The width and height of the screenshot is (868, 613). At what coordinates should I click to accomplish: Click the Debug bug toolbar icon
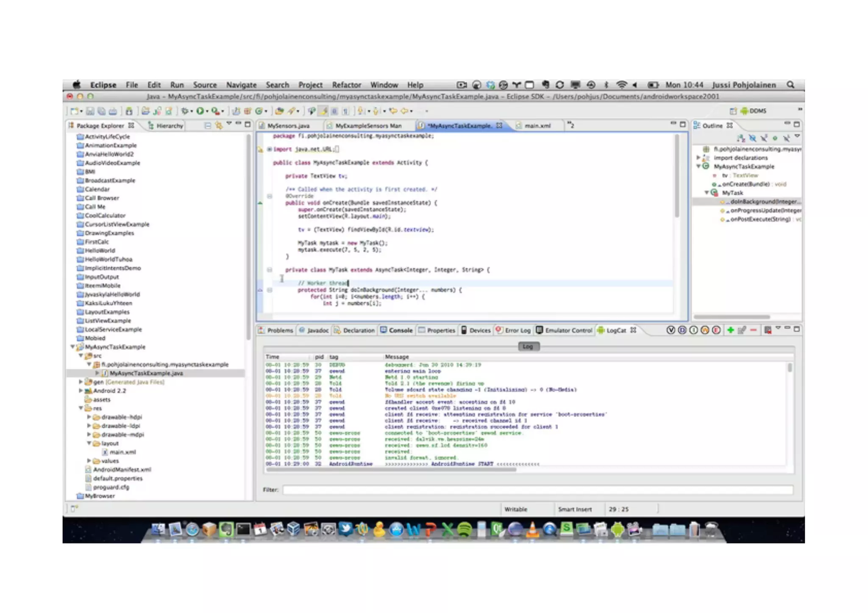[x=185, y=111]
